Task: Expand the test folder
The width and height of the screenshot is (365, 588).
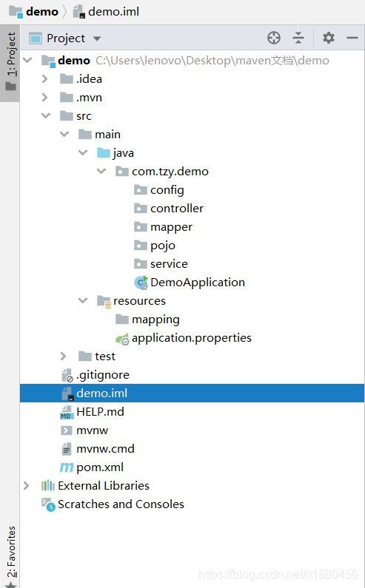Action: click(63, 356)
